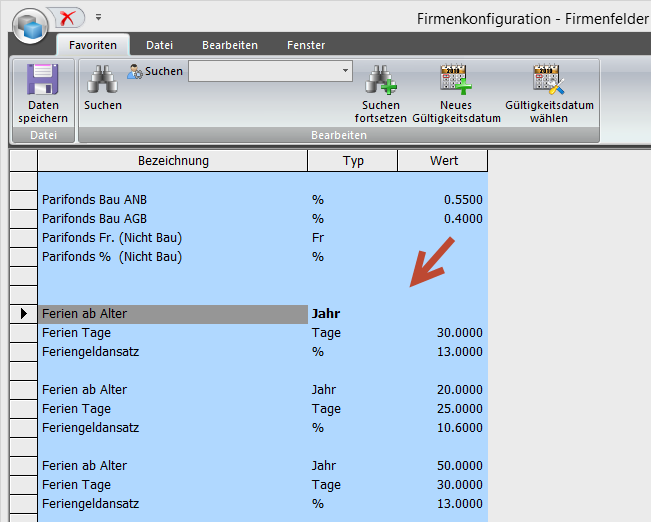The height and width of the screenshot is (522, 651).
Task: Open the quick access toolbar customize arrow
Action: click(x=98, y=18)
